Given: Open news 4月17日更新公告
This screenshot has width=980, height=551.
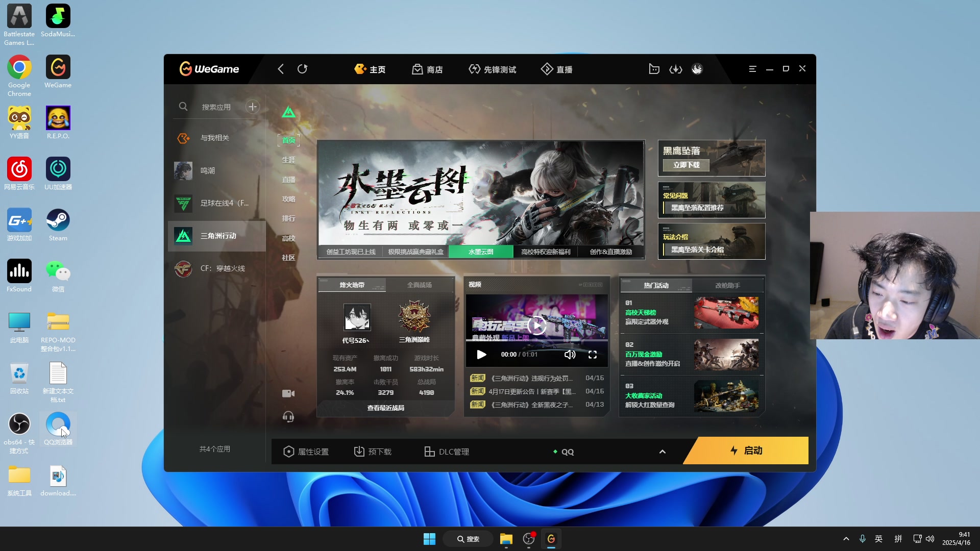Looking at the screenshot, I should pos(536,392).
